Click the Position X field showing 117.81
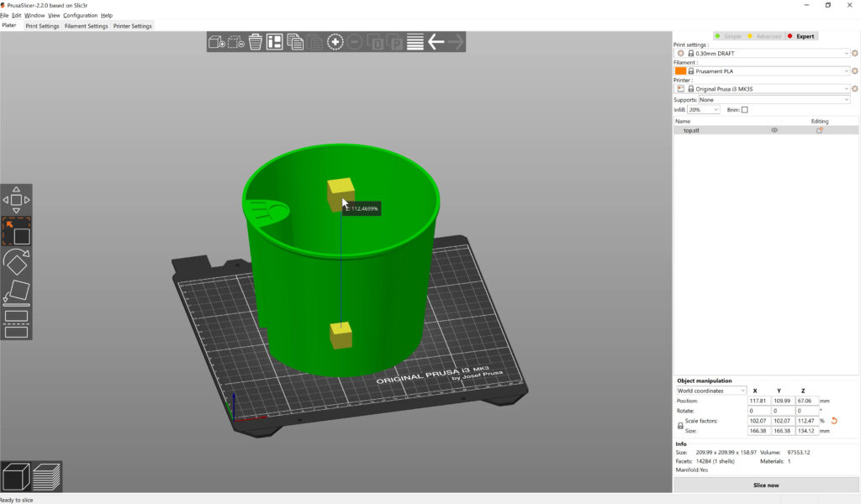This screenshot has width=861, height=504. click(758, 401)
